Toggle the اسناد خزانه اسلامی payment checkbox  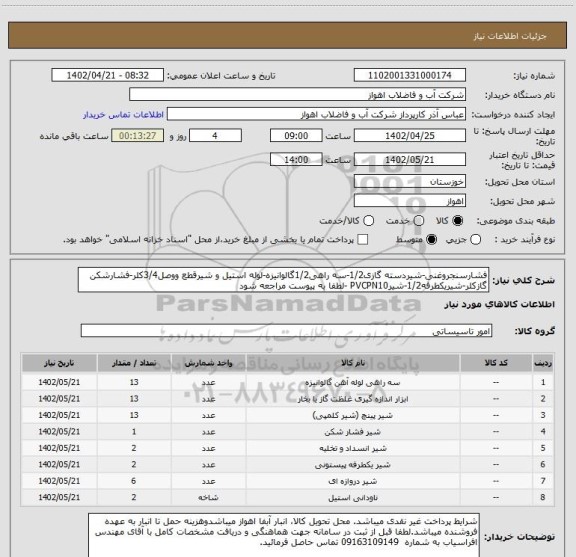click(x=363, y=240)
